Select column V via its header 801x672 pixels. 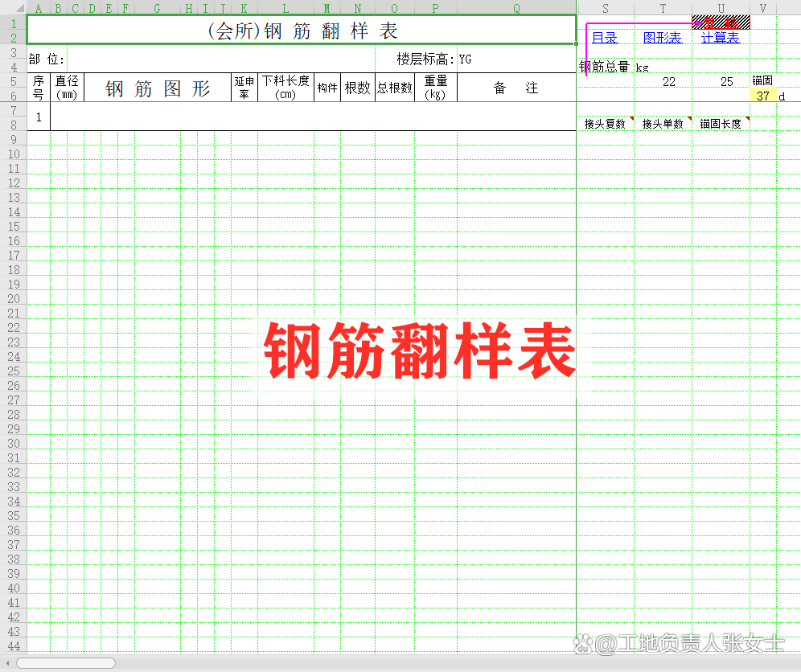(763, 8)
